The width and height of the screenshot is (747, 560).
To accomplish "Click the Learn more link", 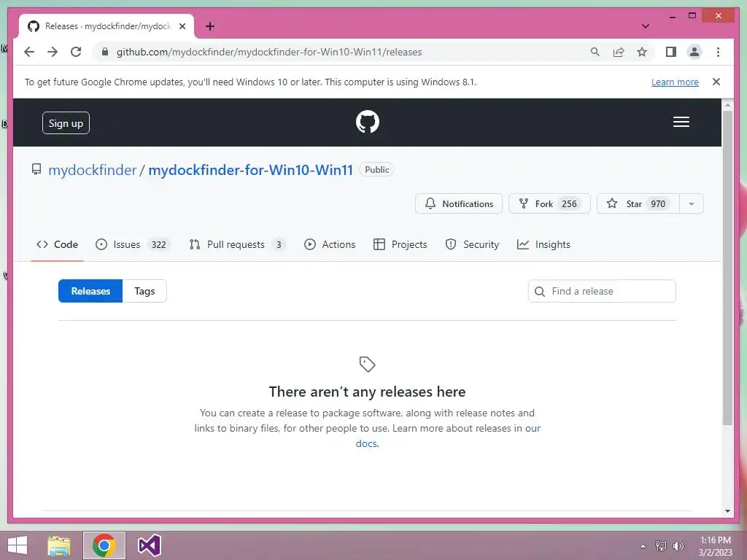I will tap(675, 82).
